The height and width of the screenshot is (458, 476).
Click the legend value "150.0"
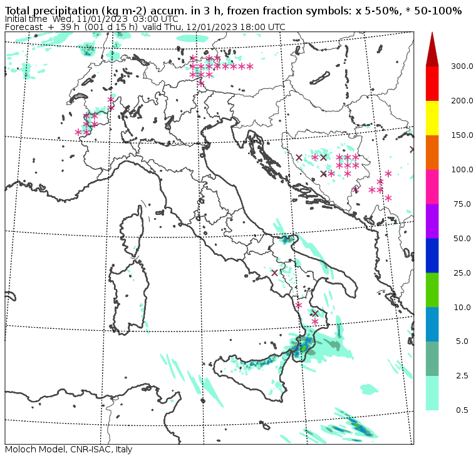pyautogui.click(x=462, y=135)
